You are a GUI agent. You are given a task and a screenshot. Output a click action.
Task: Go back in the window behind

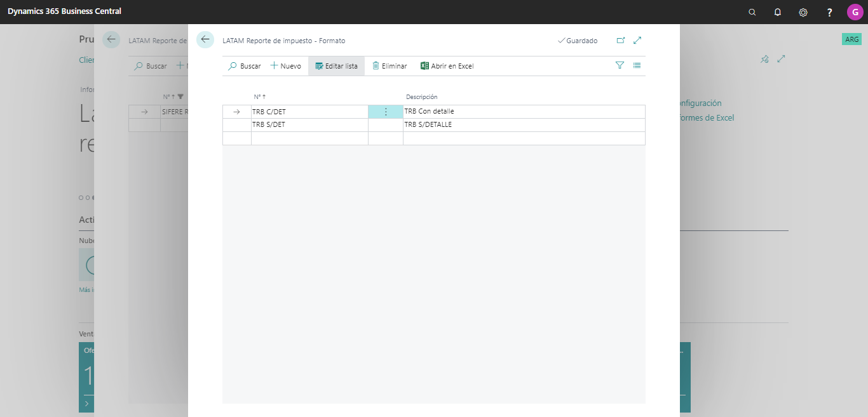tap(111, 39)
